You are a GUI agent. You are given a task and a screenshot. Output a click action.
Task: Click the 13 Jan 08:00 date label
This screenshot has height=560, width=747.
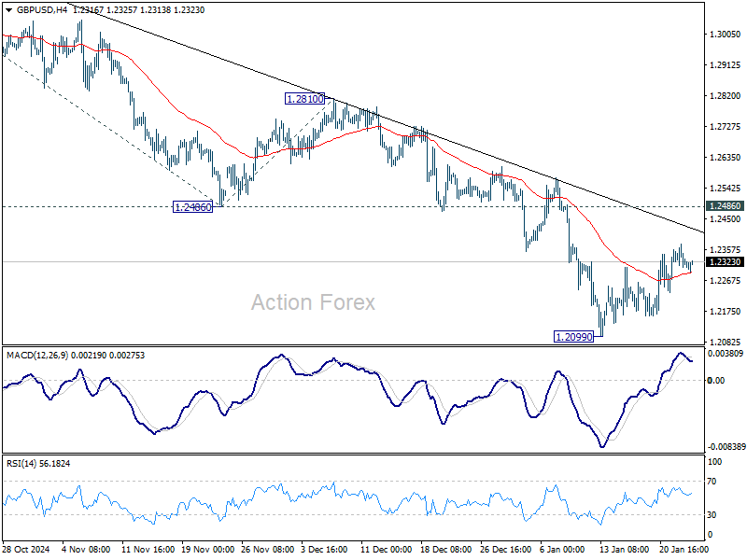click(x=624, y=549)
